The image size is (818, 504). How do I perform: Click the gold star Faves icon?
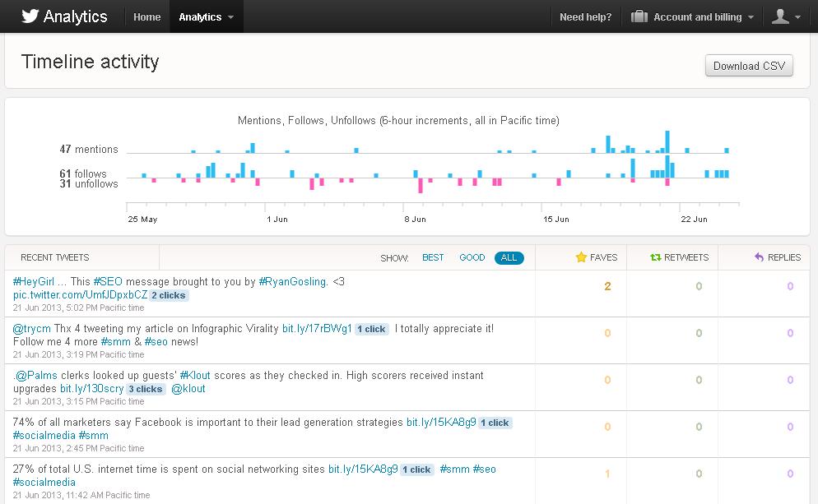click(581, 257)
